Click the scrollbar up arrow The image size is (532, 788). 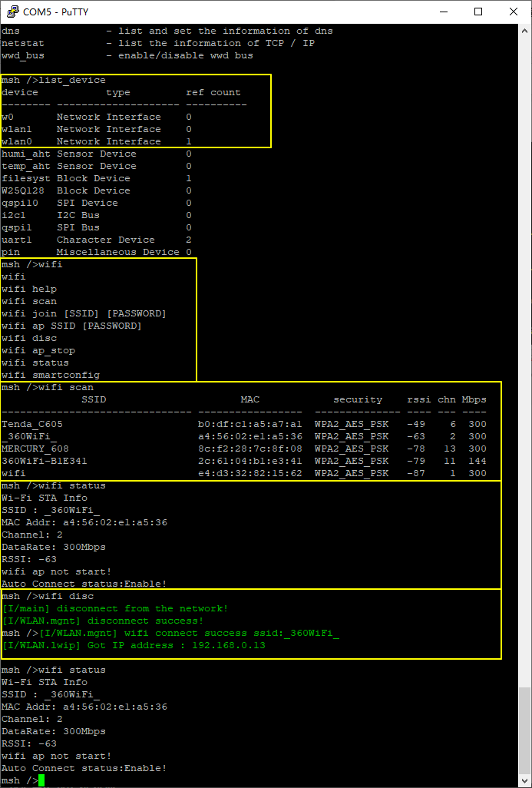click(524, 29)
